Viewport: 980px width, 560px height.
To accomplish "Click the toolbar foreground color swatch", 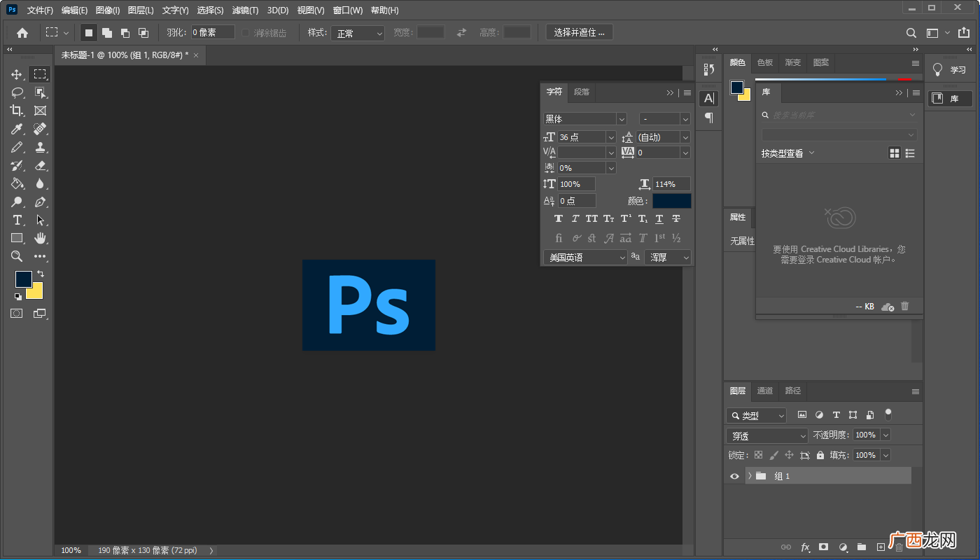I will pos(23,279).
